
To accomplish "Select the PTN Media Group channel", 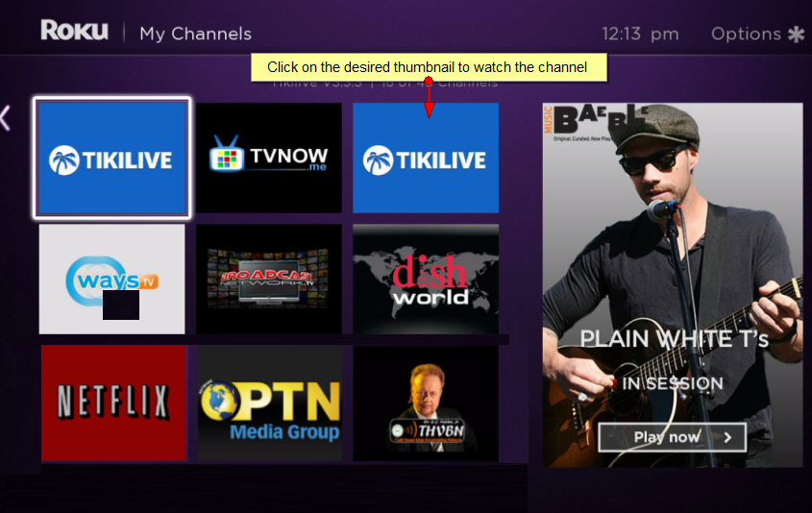I will coord(270,403).
